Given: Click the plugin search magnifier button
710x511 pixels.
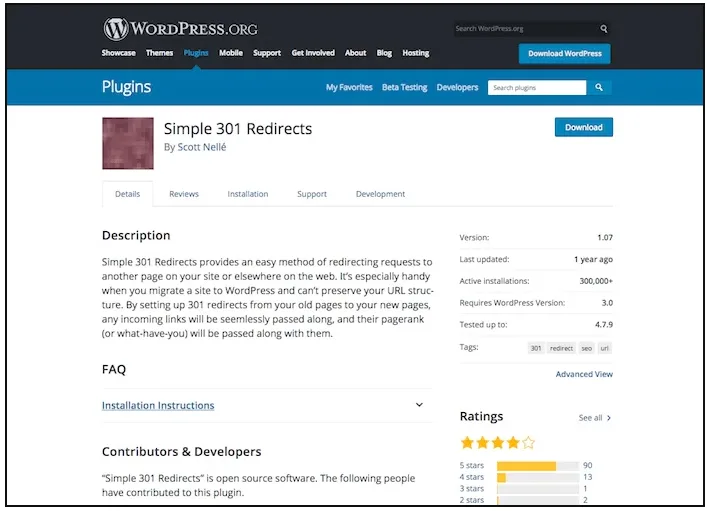Looking at the screenshot, I should pyautogui.click(x=599, y=87).
